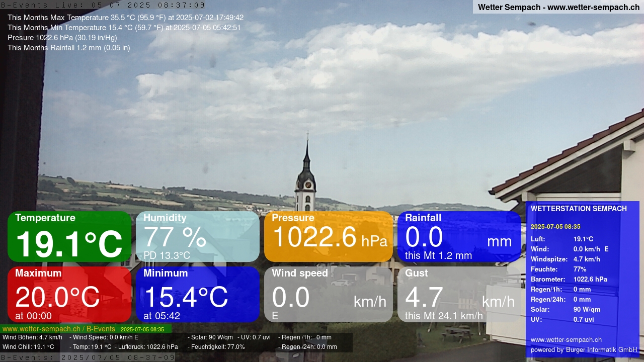Image resolution: width=644 pixels, height=362 pixels.
Task: Click the 'Feuchte: 77%' row
Action: click(558, 269)
